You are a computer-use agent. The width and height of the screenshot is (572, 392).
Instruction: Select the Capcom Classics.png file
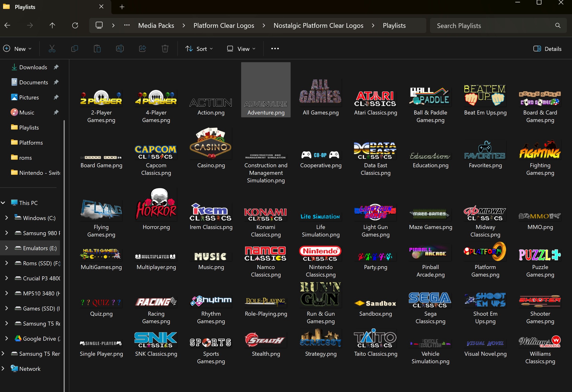(x=156, y=160)
